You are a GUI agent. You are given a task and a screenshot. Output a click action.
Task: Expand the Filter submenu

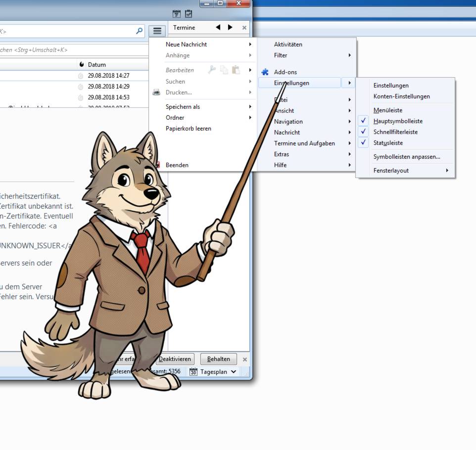click(307, 55)
